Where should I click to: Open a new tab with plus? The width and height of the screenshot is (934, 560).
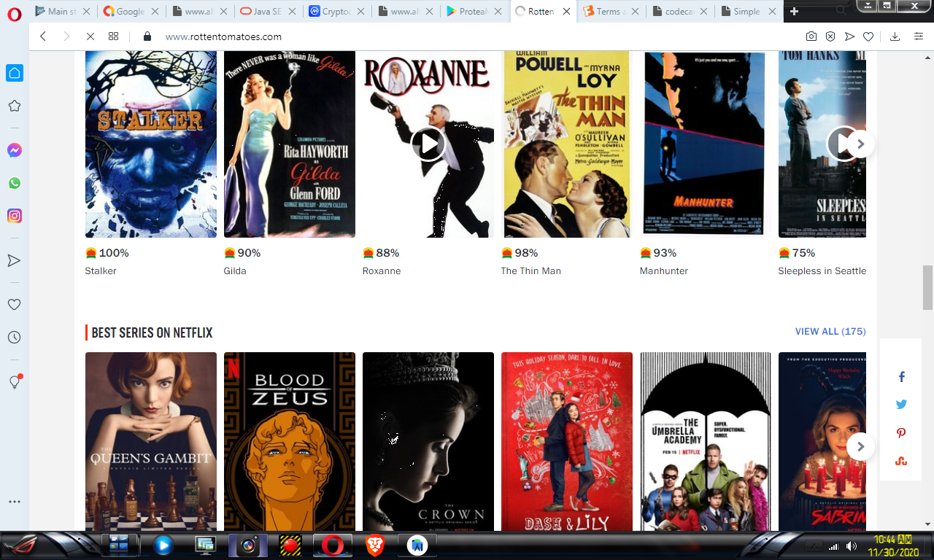(794, 12)
